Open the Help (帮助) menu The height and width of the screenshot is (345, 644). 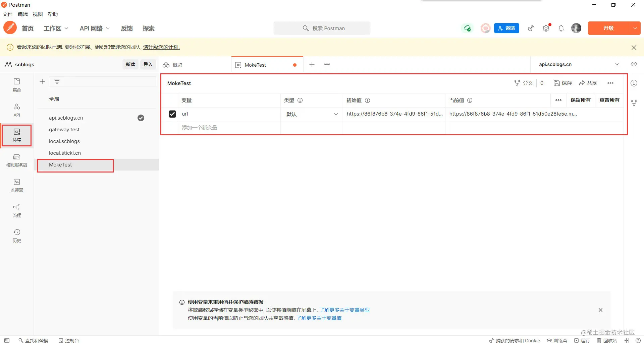[53, 14]
